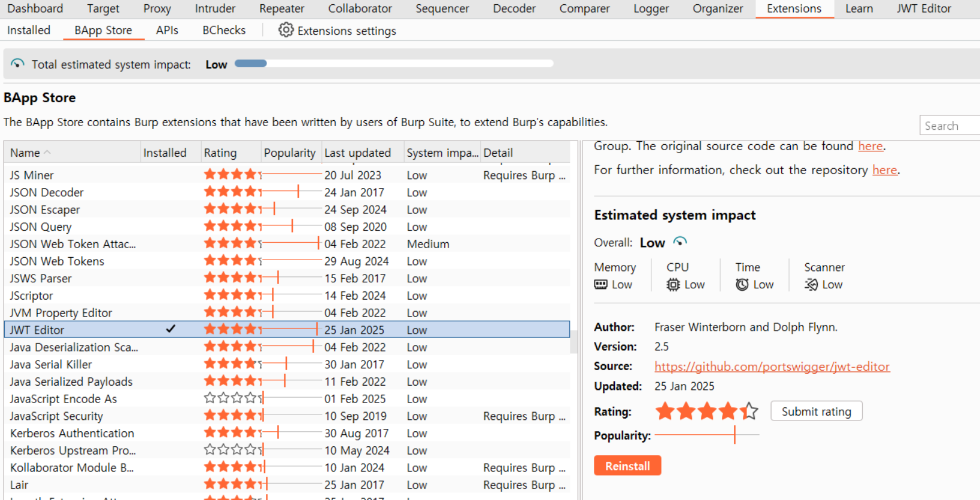980x500 pixels.
Task: Click the rating stars in detail panel
Action: click(x=706, y=411)
